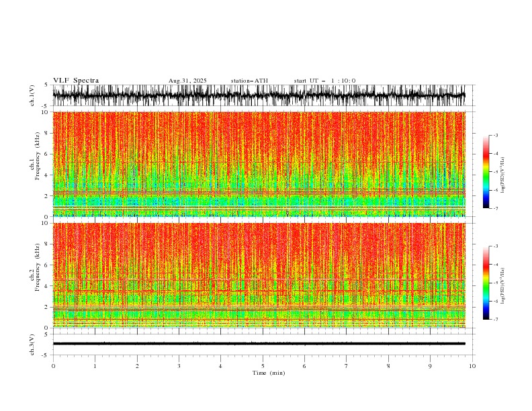
Task: Click the 'station=ATH' label
Action: coord(249,81)
